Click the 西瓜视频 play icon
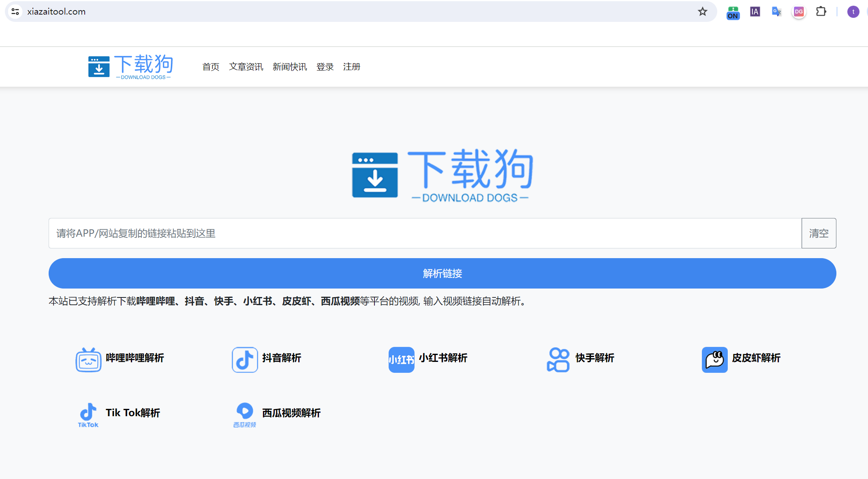Screen dimensions: 868x479 pos(245,415)
